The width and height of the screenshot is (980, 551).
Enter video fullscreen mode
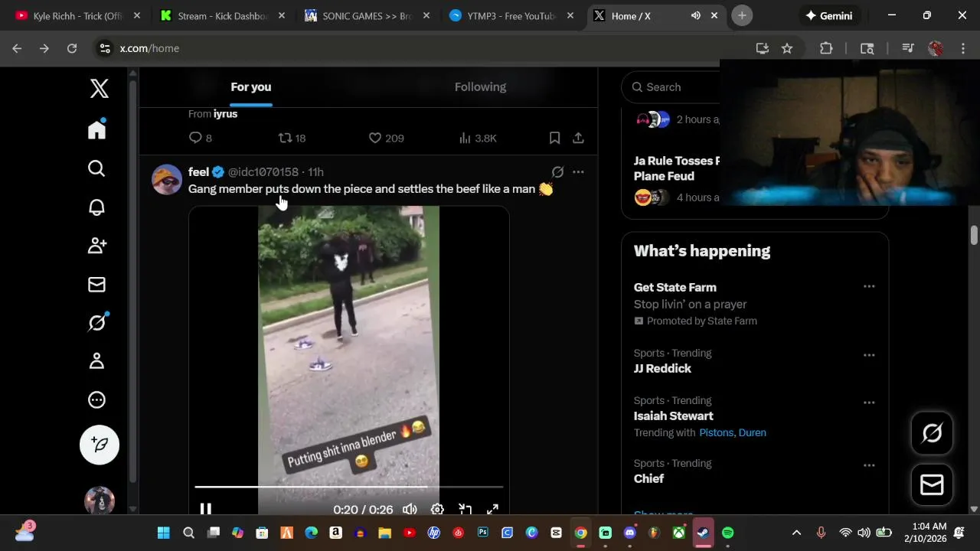493,509
